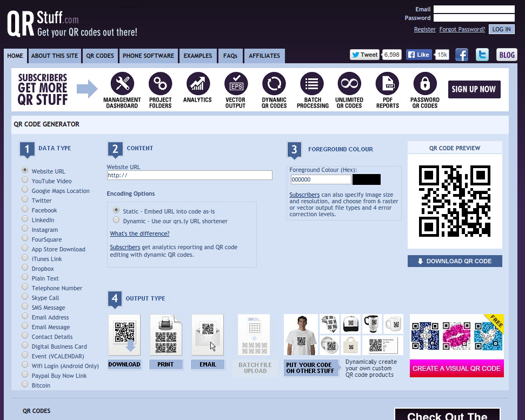Open the Batch Processing list icon
Viewport: 525px width, 420px height.
pyautogui.click(x=312, y=83)
